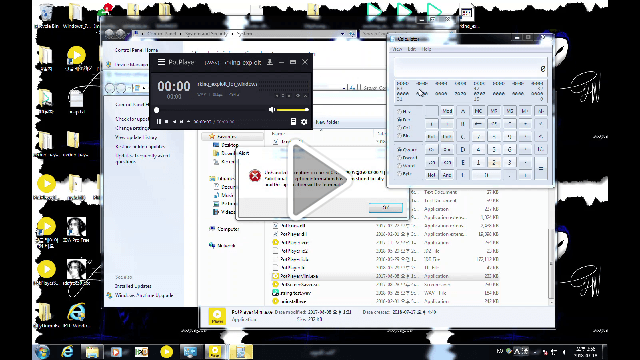The image size is (640, 360).
Task: Open Internet Explorer from the taskbar
Action: click(x=67, y=351)
